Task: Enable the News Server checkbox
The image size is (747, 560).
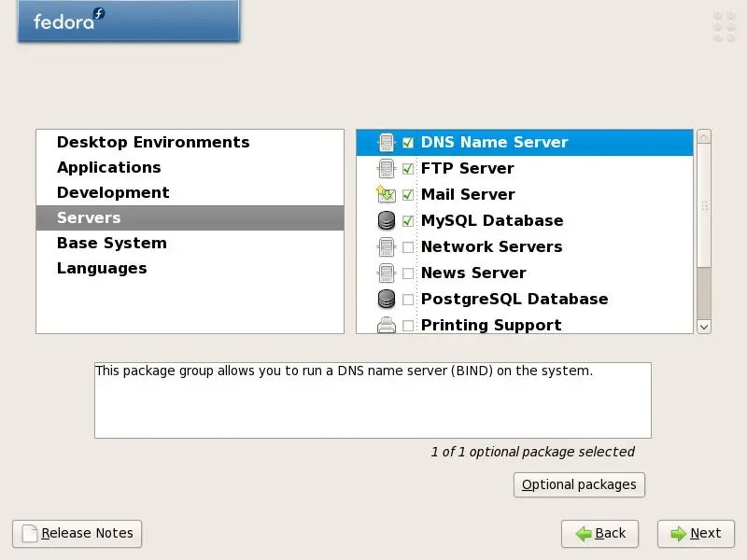Action: 408,273
